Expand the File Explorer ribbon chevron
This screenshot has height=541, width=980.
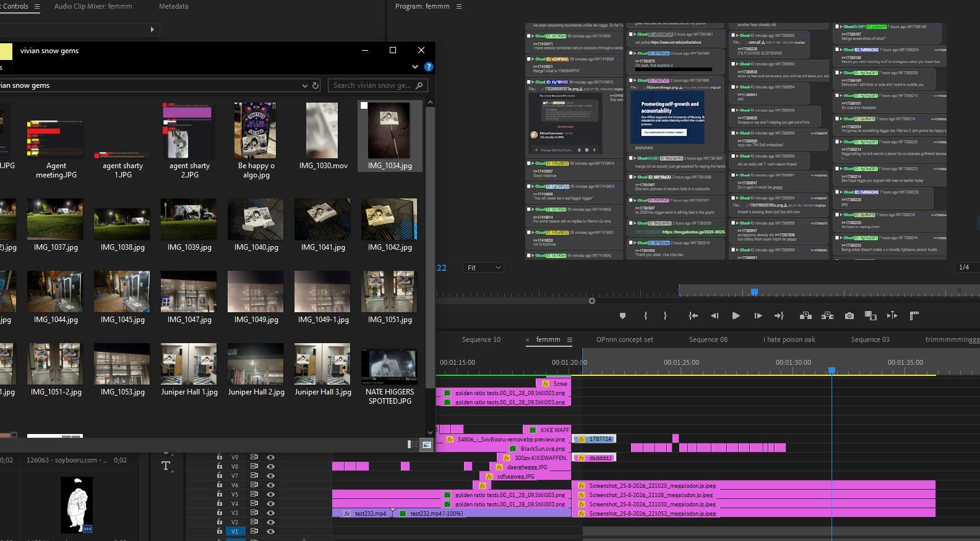coord(415,67)
